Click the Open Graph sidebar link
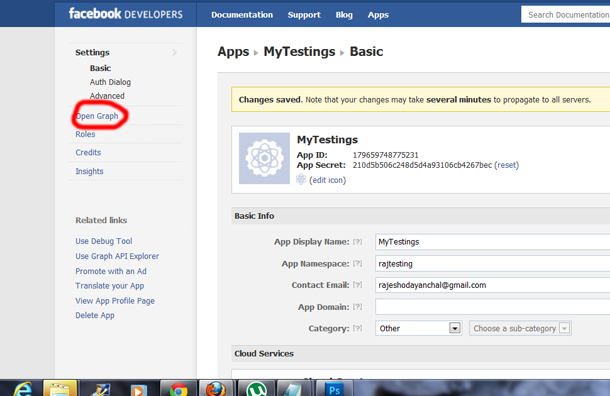Viewport: 610px width, 396px height. (97, 116)
